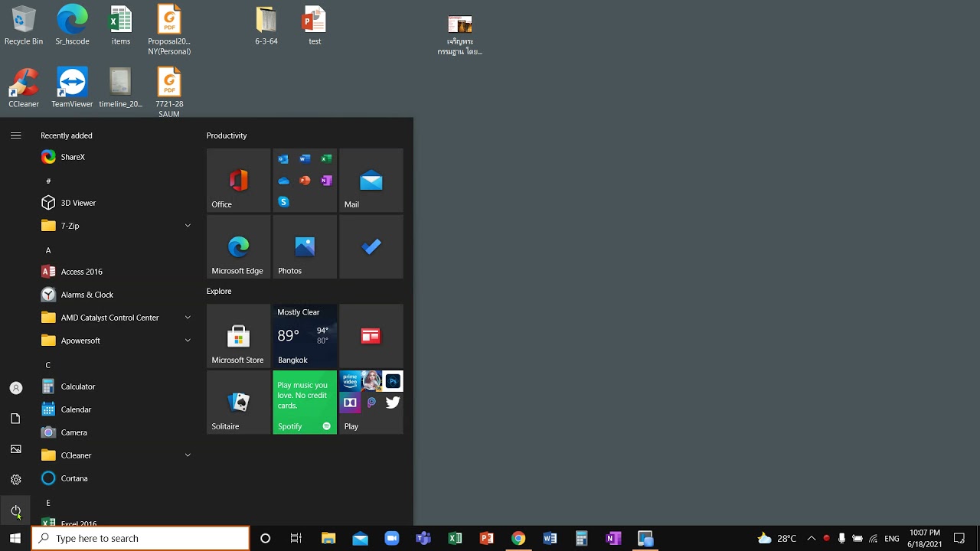Open OneNote from the taskbar
This screenshot has width=980, height=551.
(612, 539)
